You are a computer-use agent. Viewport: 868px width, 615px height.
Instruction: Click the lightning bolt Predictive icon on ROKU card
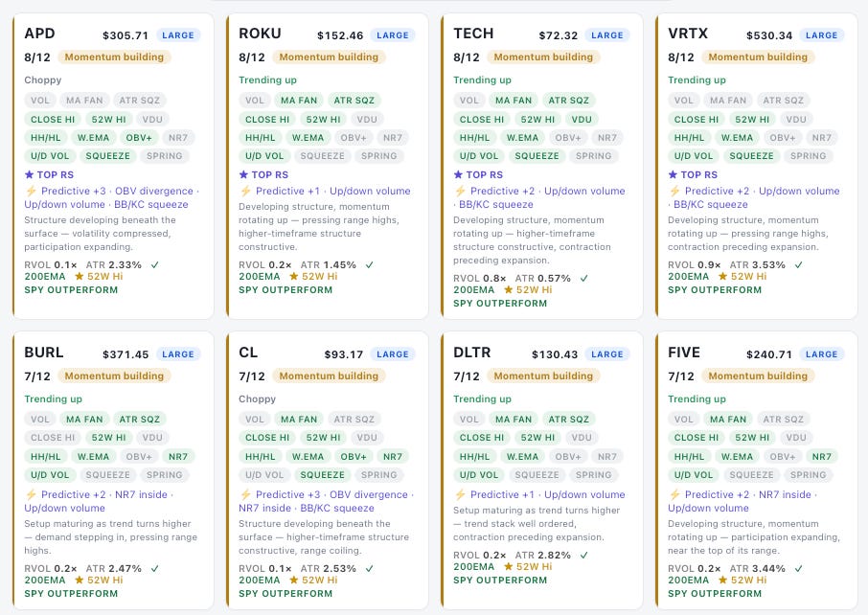246,191
